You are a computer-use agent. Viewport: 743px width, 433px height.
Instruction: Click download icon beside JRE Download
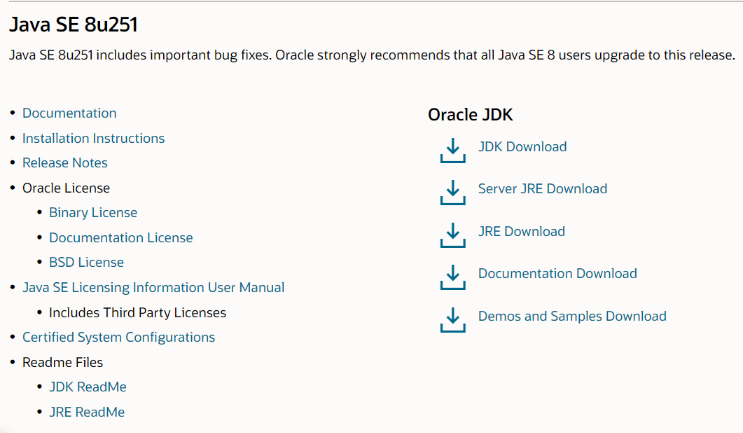(453, 234)
